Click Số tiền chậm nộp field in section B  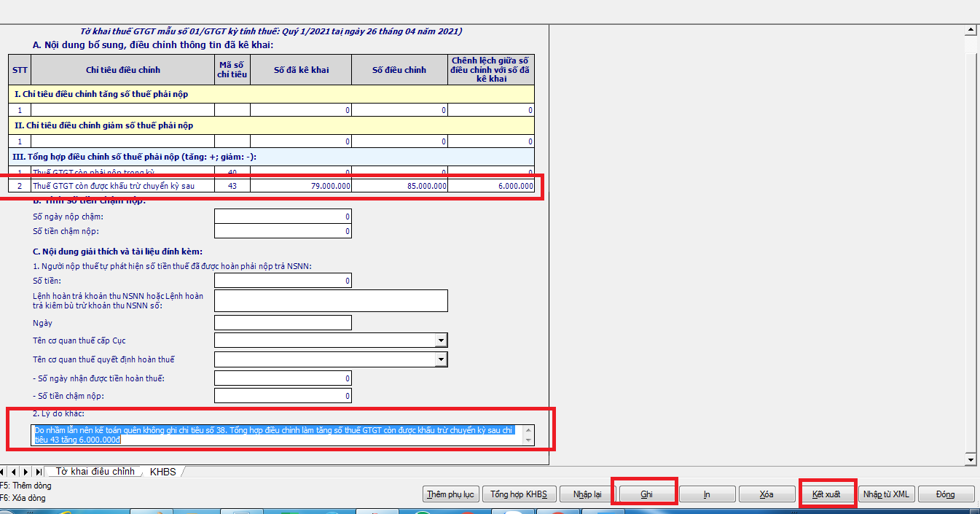283,232
